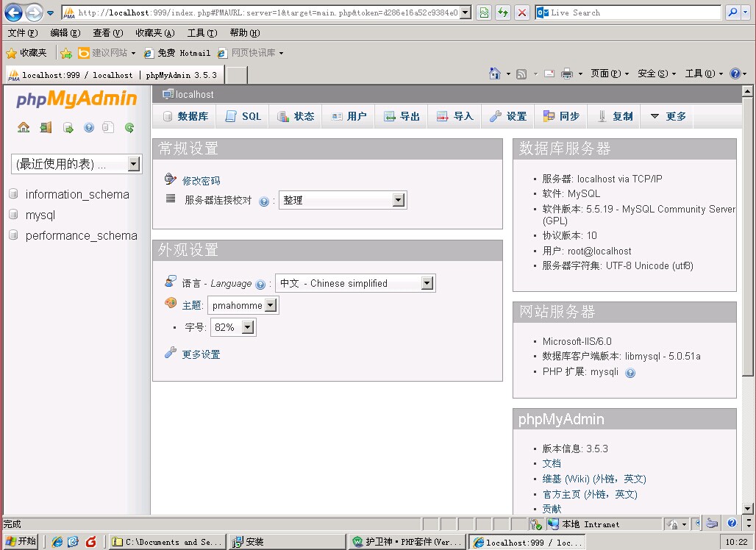Click inside the Live Search input field

[x=634, y=12]
